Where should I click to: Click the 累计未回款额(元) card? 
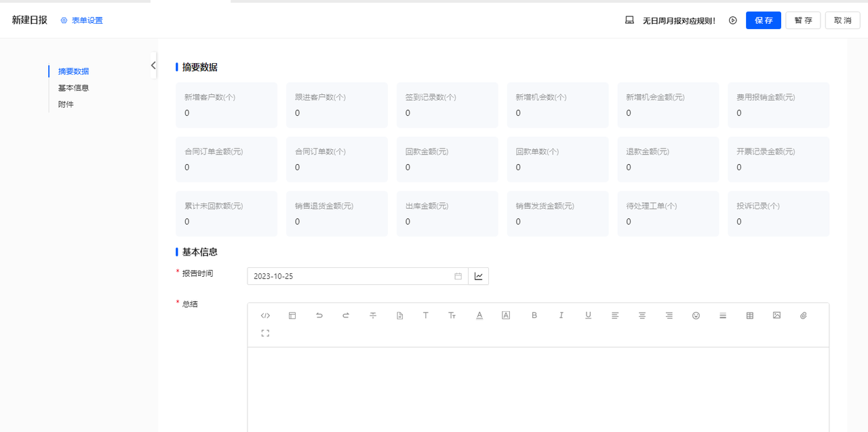(x=226, y=214)
